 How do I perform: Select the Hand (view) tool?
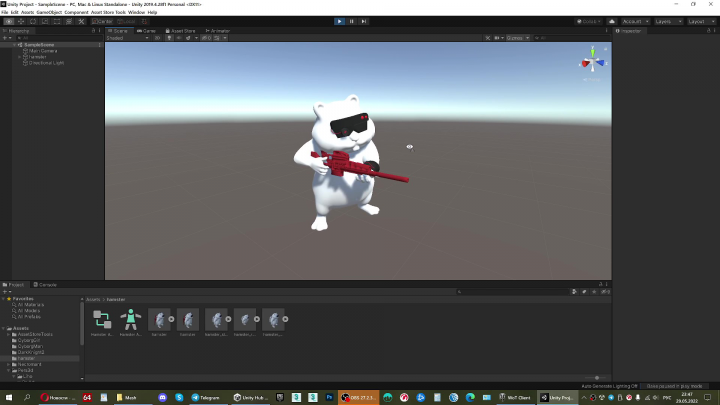coord(9,22)
